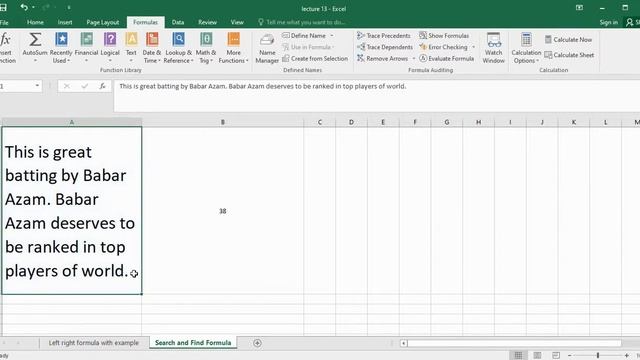Click Remove Arrows
The width and height of the screenshot is (640, 360).
pos(383,58)
